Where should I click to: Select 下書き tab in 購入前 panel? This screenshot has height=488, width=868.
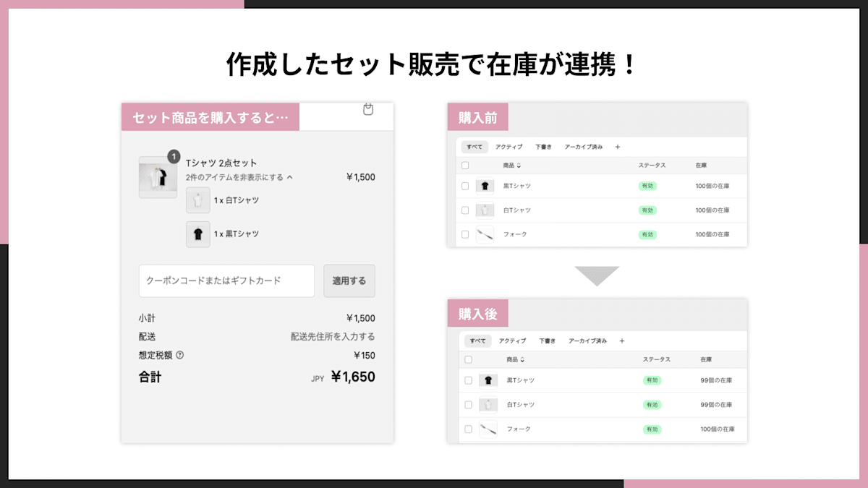tap(543, 147)
